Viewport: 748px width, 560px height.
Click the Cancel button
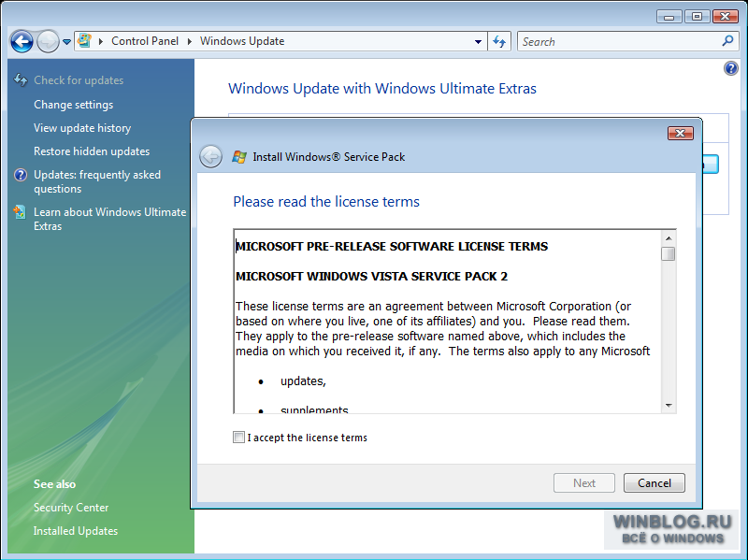click(x=654, y=483)
